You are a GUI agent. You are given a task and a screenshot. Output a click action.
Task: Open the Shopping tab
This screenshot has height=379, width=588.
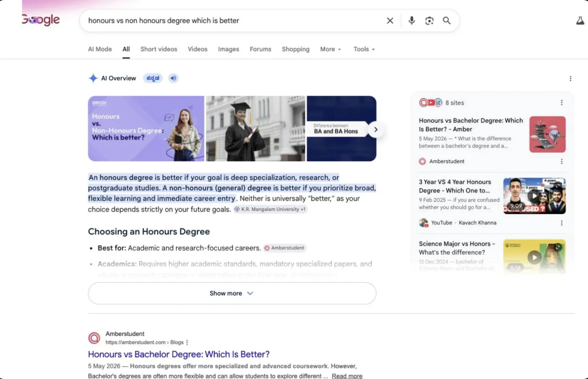tap(296, 49)
